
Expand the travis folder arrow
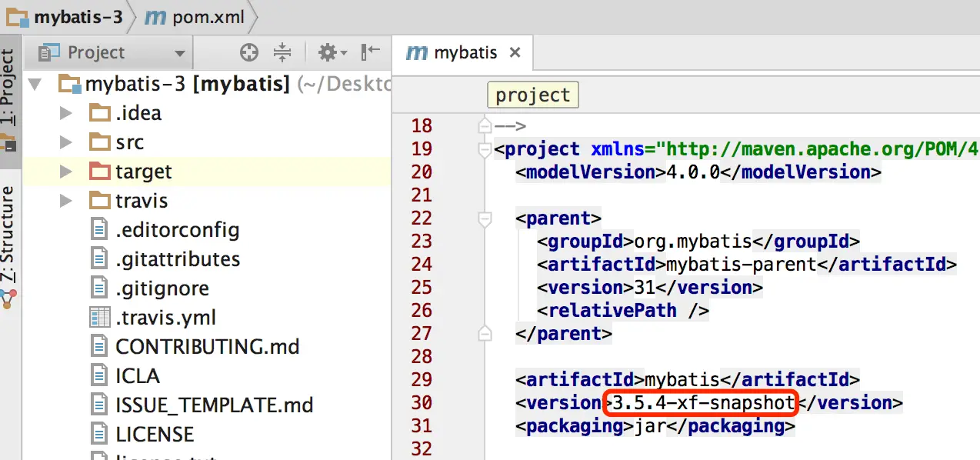tap(66, 201)
